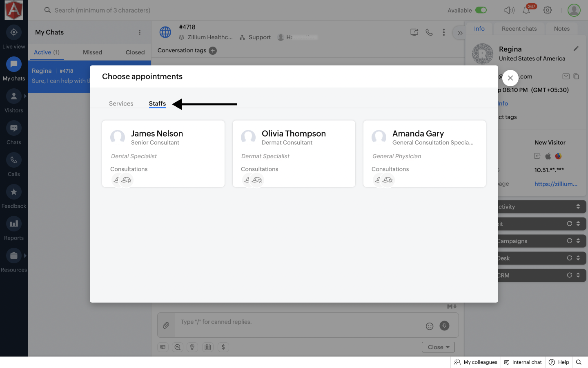Screen dimensions: 588x368
Task: Close the Choose appointments dialog
Action: click(x=510, y=78)
